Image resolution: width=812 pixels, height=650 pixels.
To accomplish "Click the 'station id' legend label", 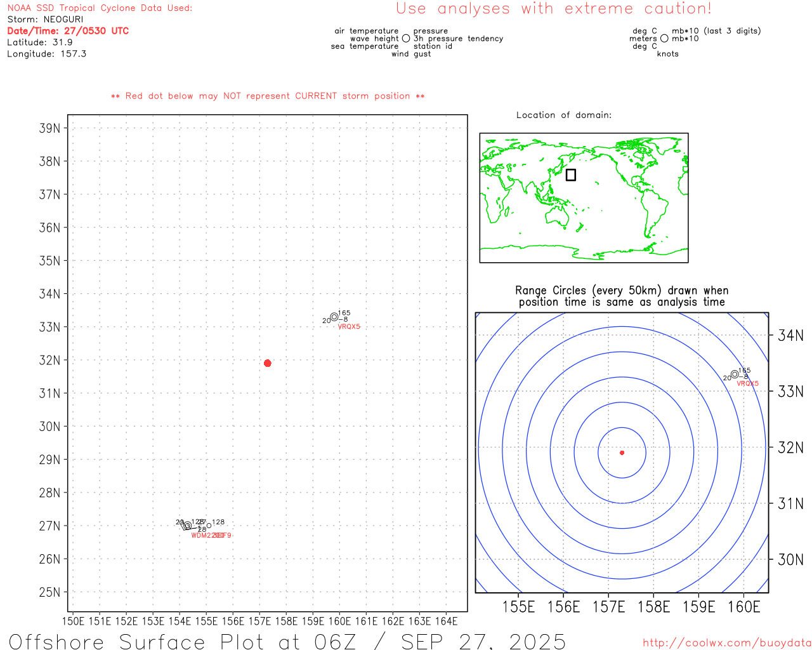I will [x=433, y=46].
